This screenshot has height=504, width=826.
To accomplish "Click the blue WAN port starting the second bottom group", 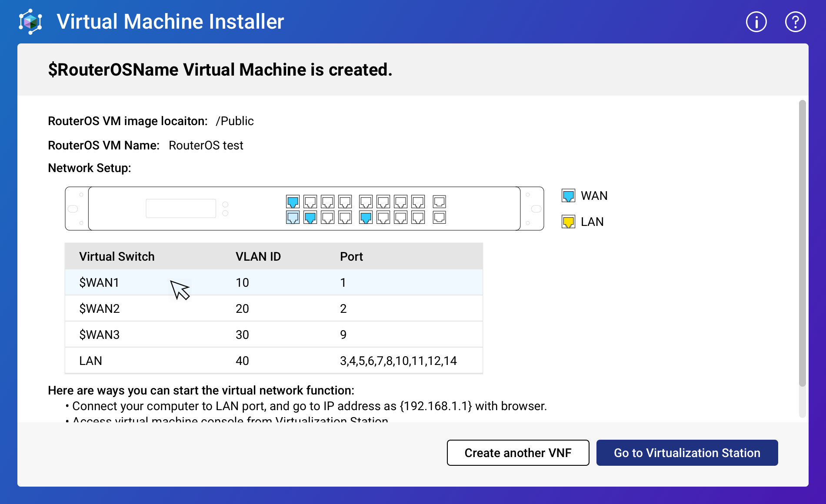I will pos(366,217).
